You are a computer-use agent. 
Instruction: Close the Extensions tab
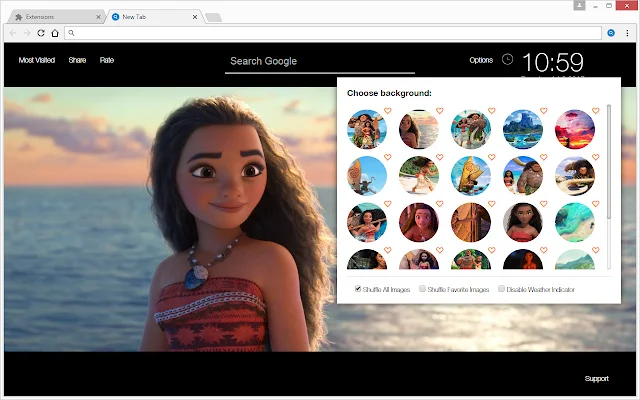[98, 17]
